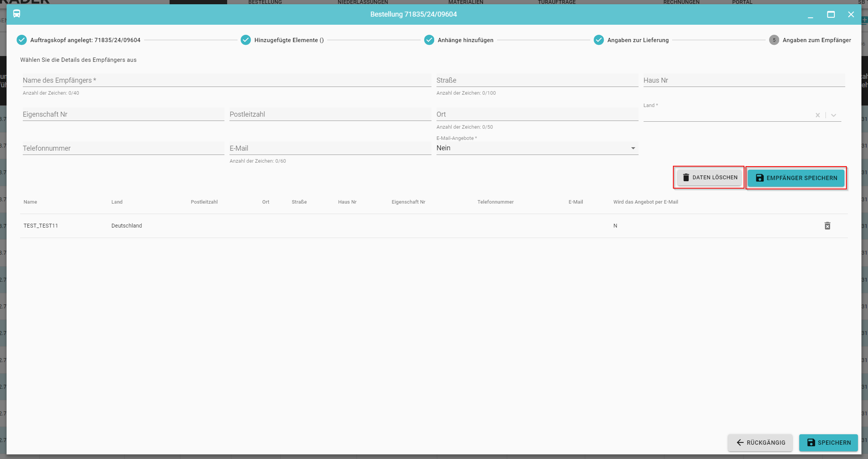The image size is (868, 459).
Task: Open the E-Mail-Angebote dropdown showing Nein
Action: [537, 148]
